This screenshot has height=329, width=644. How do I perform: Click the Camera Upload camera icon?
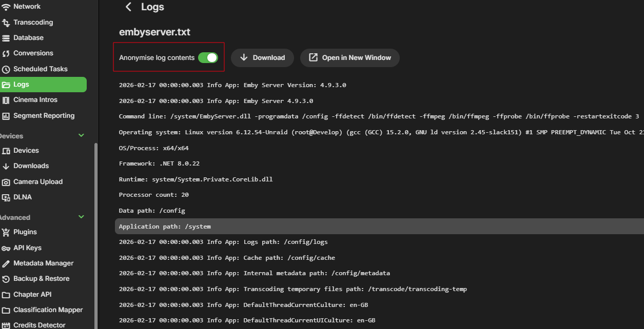click(x=6, y=182)
